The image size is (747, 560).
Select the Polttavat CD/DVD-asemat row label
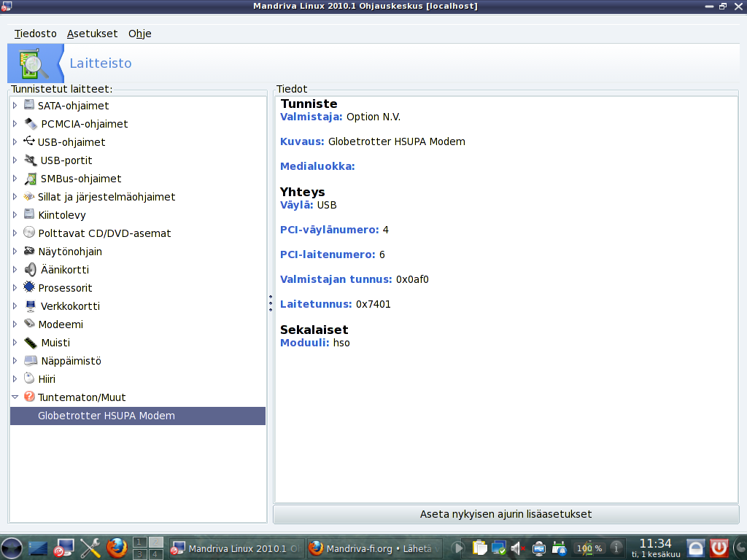click(104, 233)
